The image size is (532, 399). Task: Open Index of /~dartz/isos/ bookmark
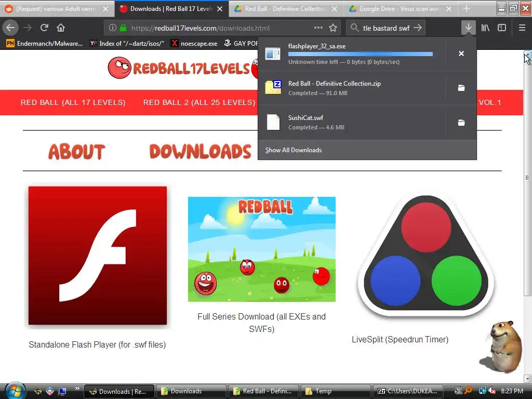click(127, 44)
